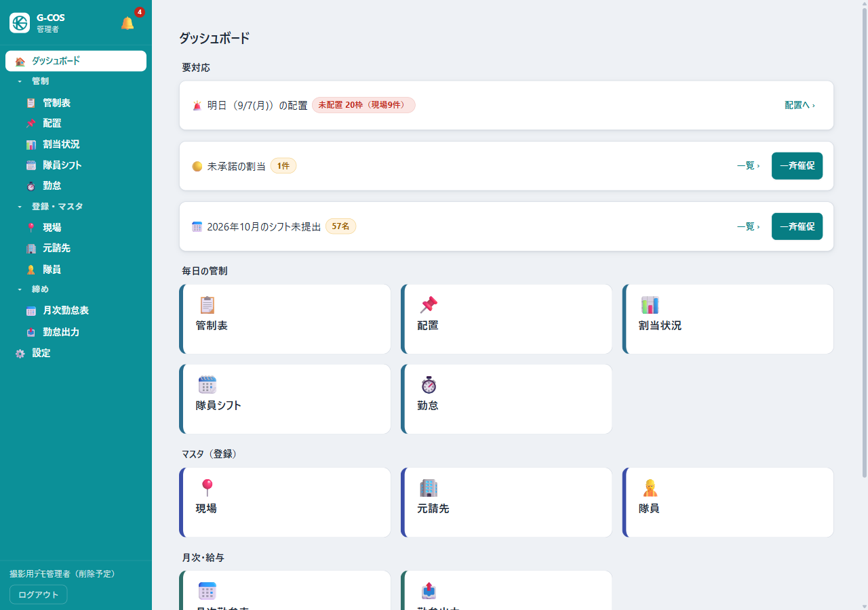The width and height of the screenshot is (868, 610).
Task: Open the 勤怠 stopwatch card icon
Action: pos(429,385)
